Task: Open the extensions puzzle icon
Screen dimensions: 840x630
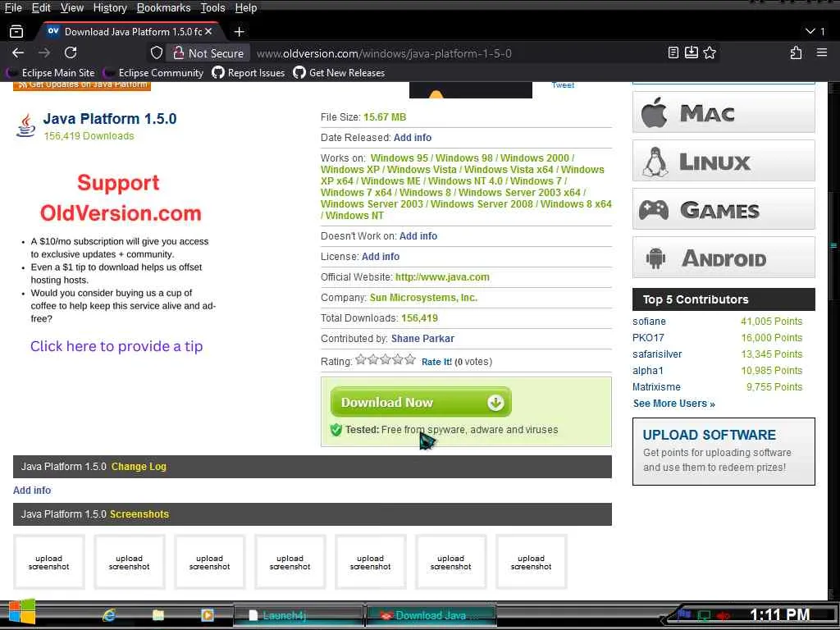Action: 796,52
